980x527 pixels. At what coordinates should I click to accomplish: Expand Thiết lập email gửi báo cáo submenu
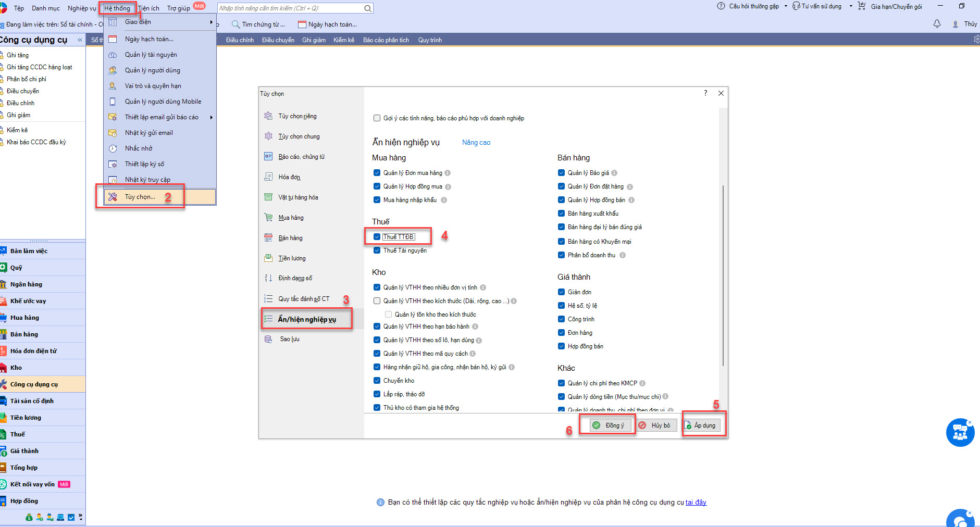[211, 117]
